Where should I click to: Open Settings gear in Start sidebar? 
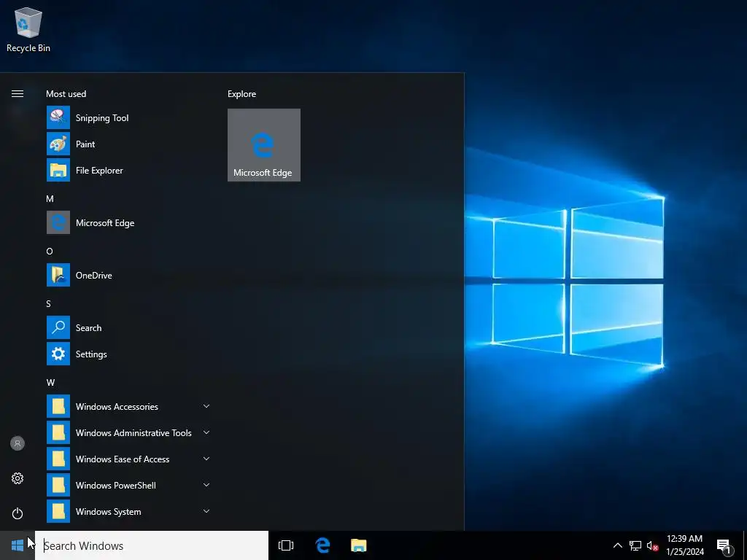click(x=18, y=478)
